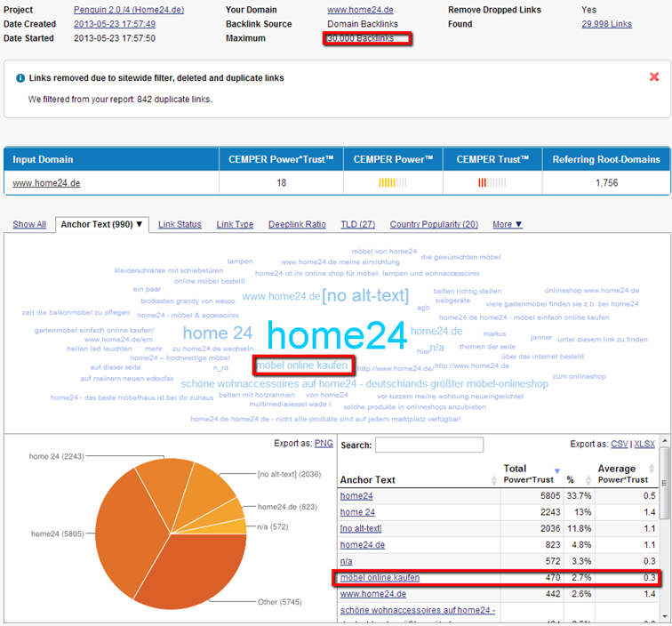Click the home24.de (823) pie chart label
672x626 pixels.
[288, 507]
